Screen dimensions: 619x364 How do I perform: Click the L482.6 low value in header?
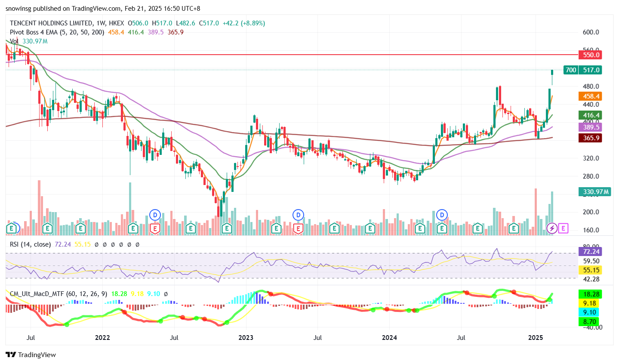pyautogui.click(x=185, y=23)
